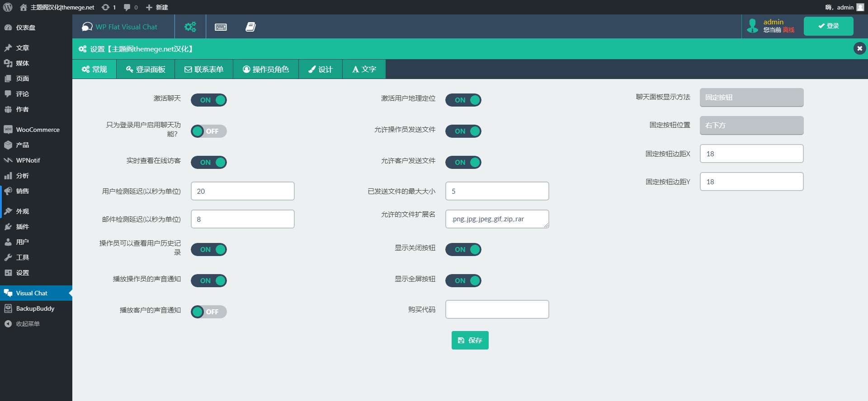This screenshot has height=401, width=868.
Task: Click the 固定按钮边距X input field
Action: pos(751,154)
